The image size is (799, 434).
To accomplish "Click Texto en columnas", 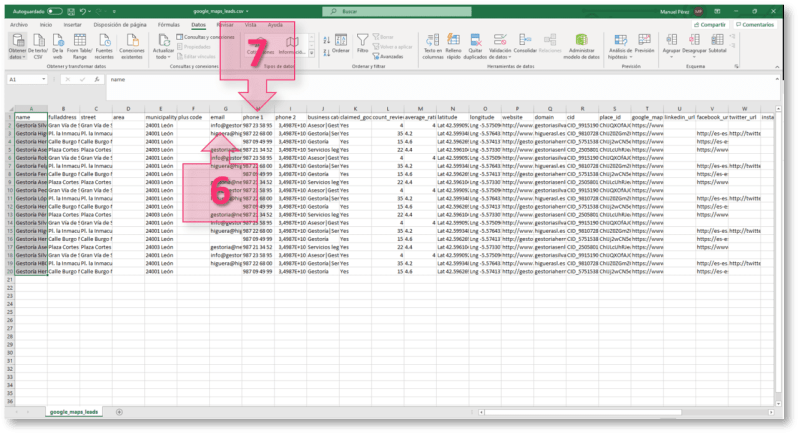I will pos(433,46).
